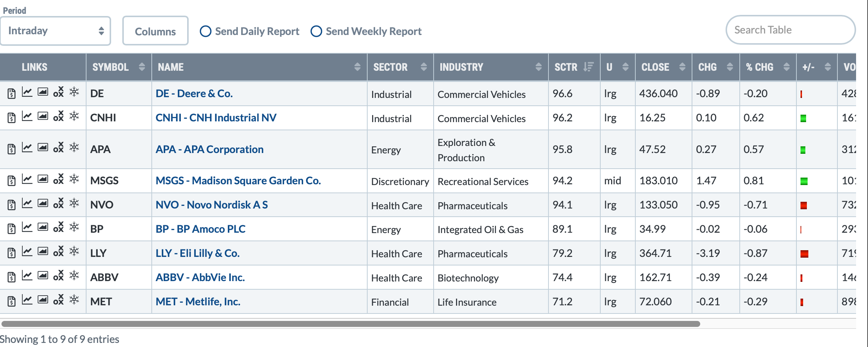The height and width of the screenshot is (347, 868).
Task: Sort table by INDUSTRY column
Action: click(491, 67)
